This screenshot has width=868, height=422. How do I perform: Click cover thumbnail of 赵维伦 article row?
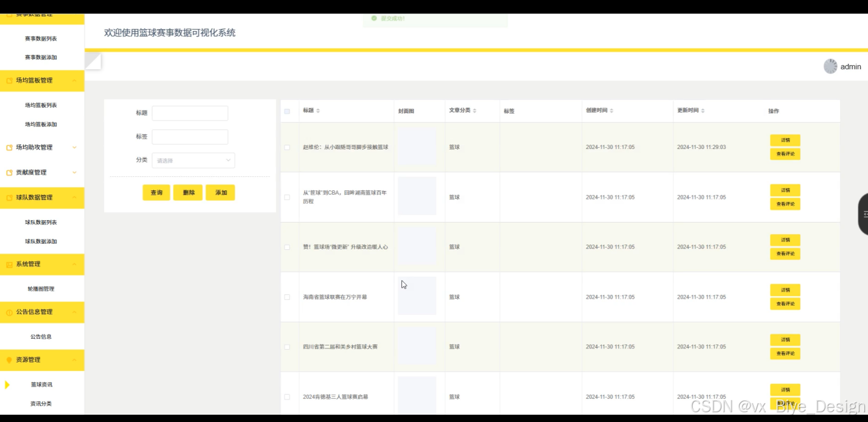pyautogui.click(x=417, y=147)
